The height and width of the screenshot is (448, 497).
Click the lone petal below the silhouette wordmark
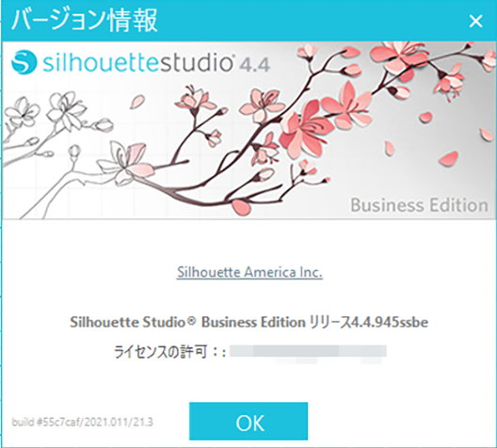(x=137, y=102)
